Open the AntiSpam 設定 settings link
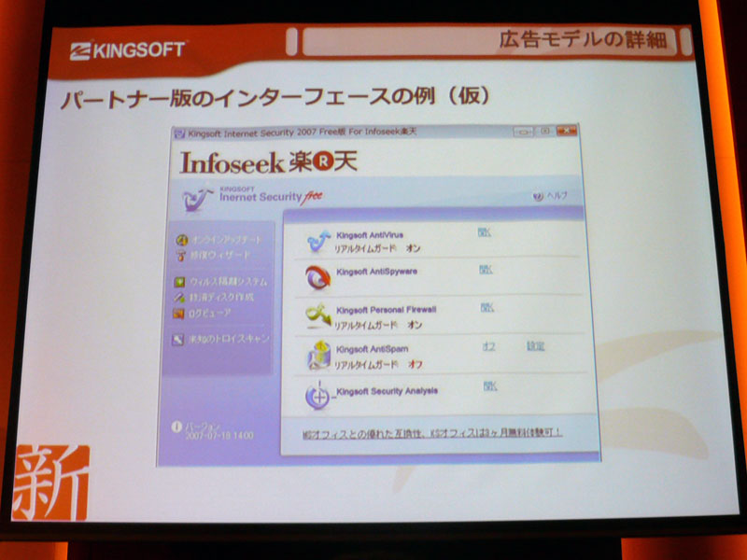Image resolution: width=747 pixels, height=560 pixels. coord(535,346)
